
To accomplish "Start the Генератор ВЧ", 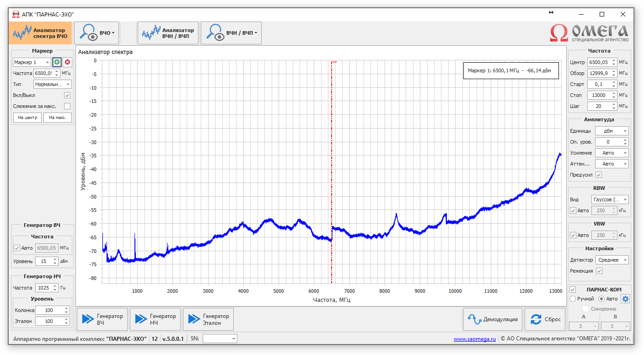I will (x=102, y=319).
